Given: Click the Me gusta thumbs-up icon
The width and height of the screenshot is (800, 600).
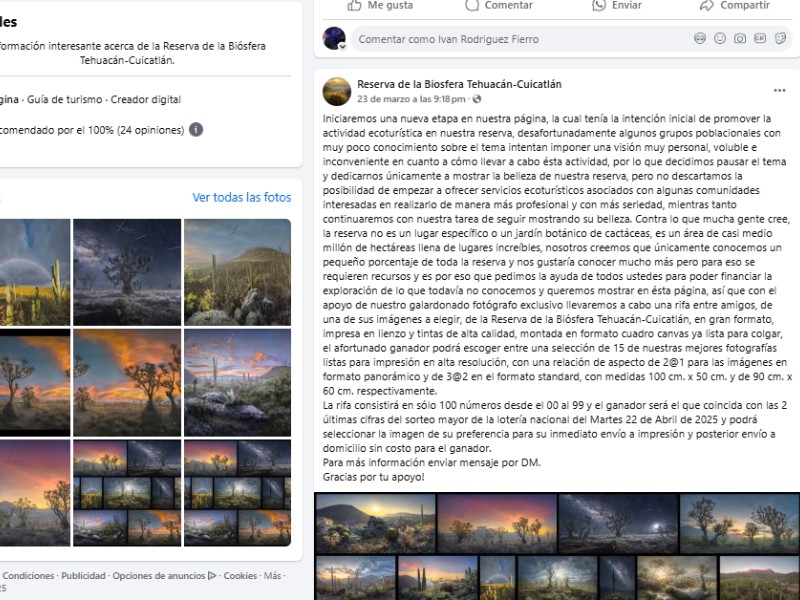Looking at the screenshot, I should coord(354,5).
